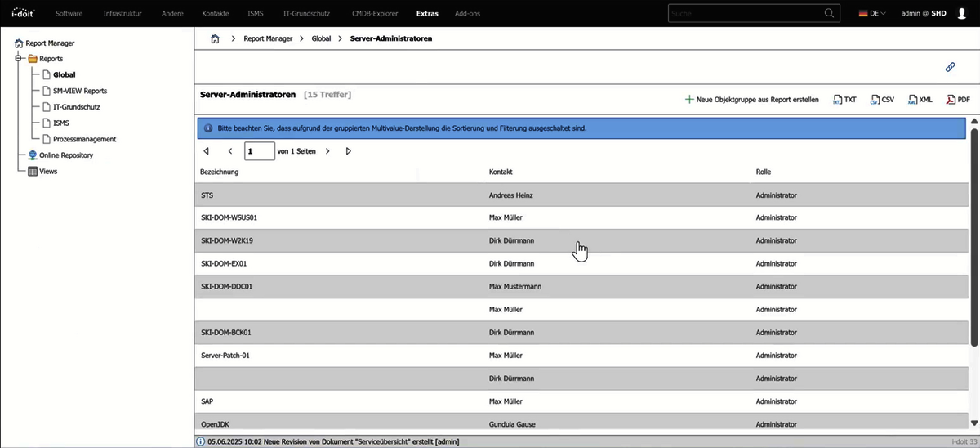
Task: Click SKI-DOM-BCK01 in the table
Action: 225,333
